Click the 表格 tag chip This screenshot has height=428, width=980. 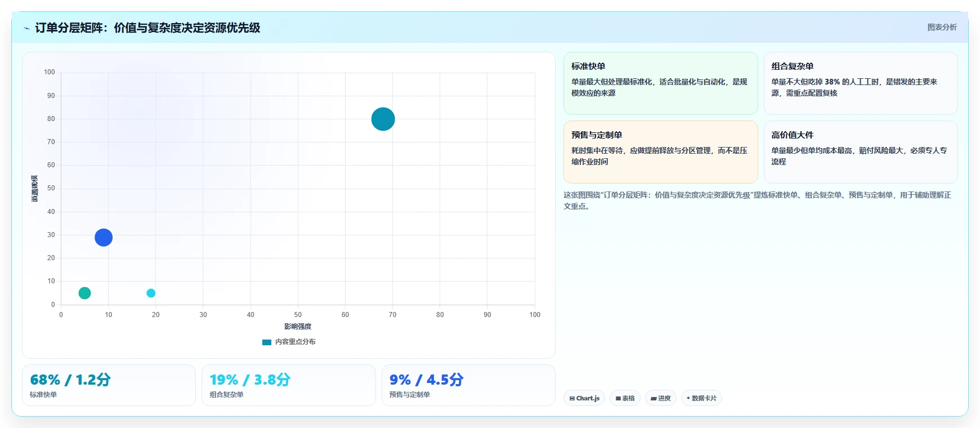point(625,398)
